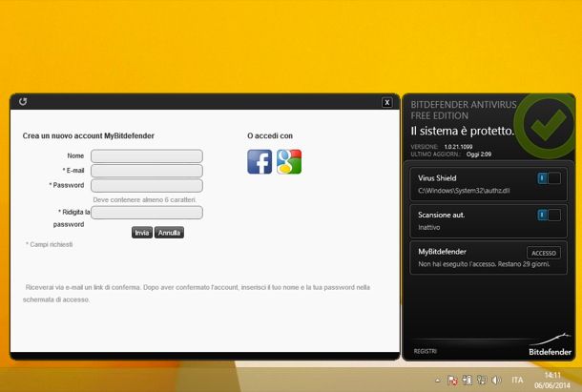Click the Bitdefender logo in the panel footer
The image size is (582, 392).
551,345
